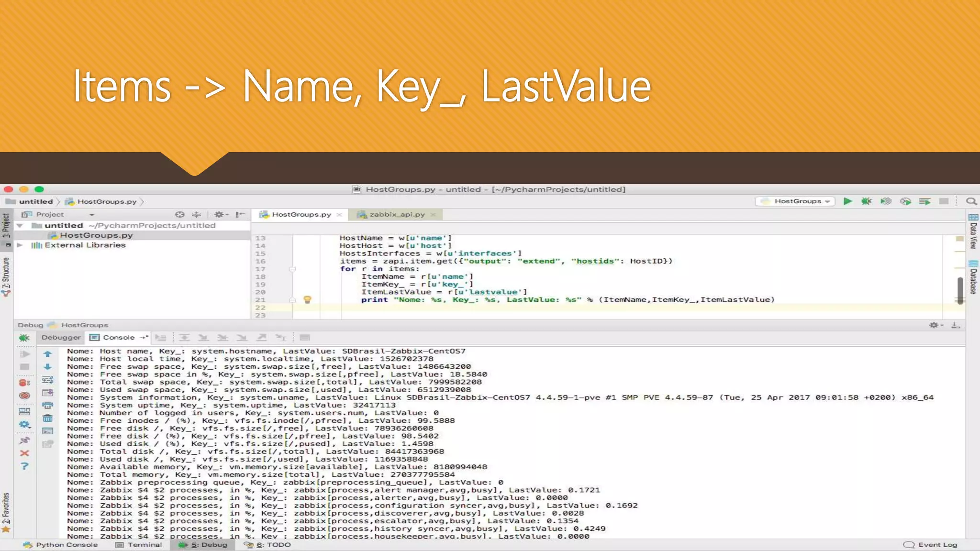Toggle the Database tool window side tab
Screen dimensions: 980x551
[x=973, y=277]
